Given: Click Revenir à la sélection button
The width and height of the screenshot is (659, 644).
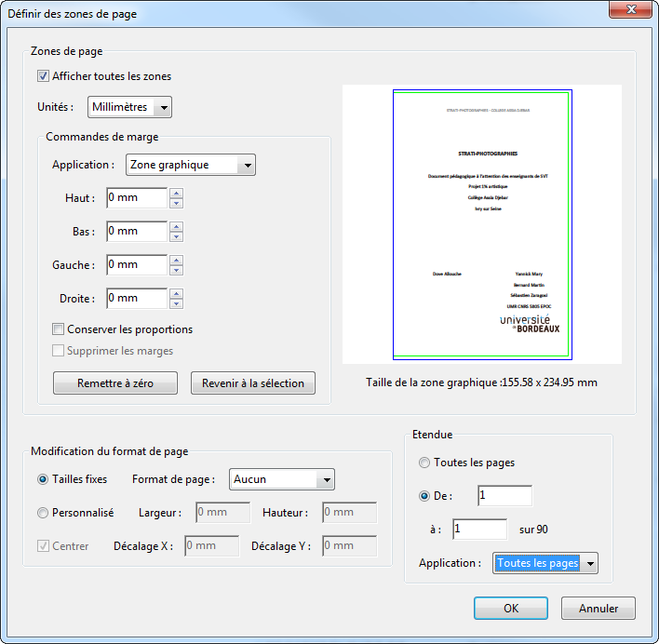Looking at the screenshot, I should [x=253, y=383].
